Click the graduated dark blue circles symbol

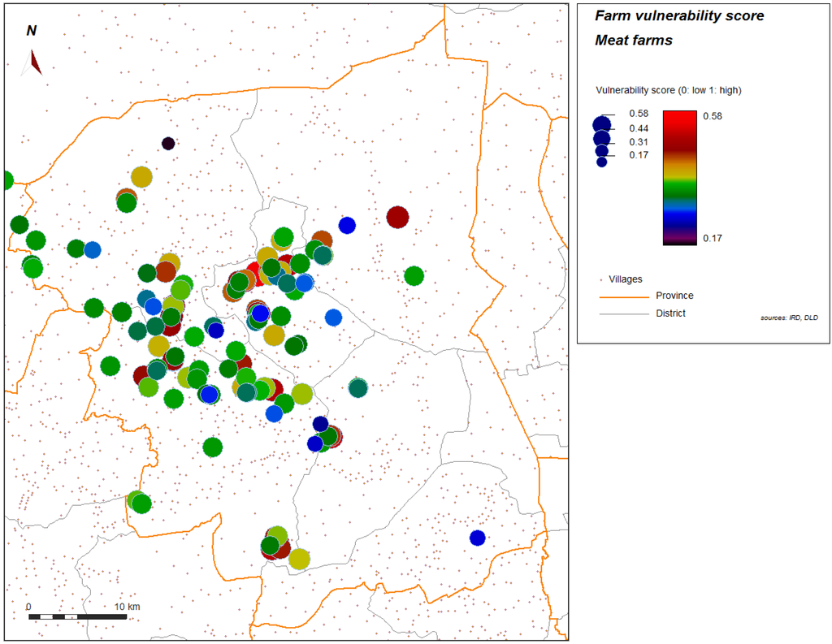click(x=602, y=141)
